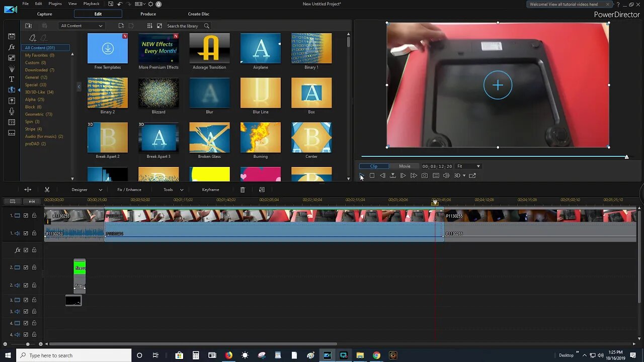Open the Tools dropdown
This screenshot has width=644, height=362.
(173, 190)
